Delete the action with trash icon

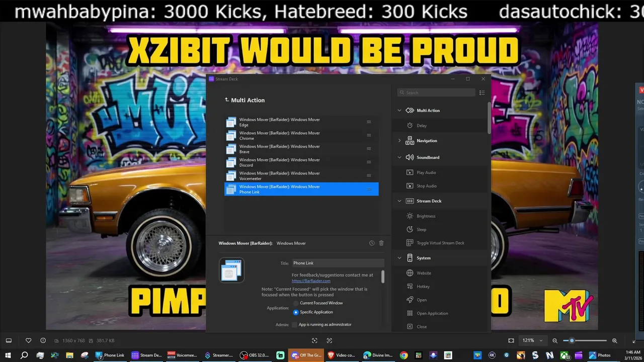point(381,243)
